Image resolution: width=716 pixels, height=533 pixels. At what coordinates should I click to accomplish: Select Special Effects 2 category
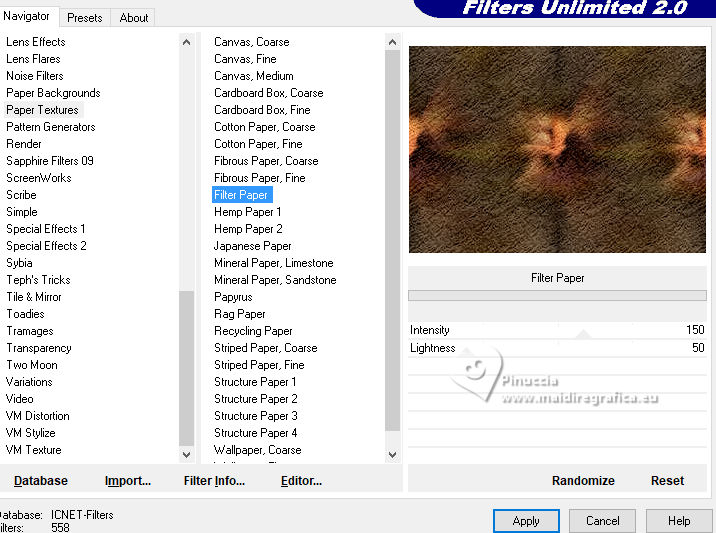[46, 246]
